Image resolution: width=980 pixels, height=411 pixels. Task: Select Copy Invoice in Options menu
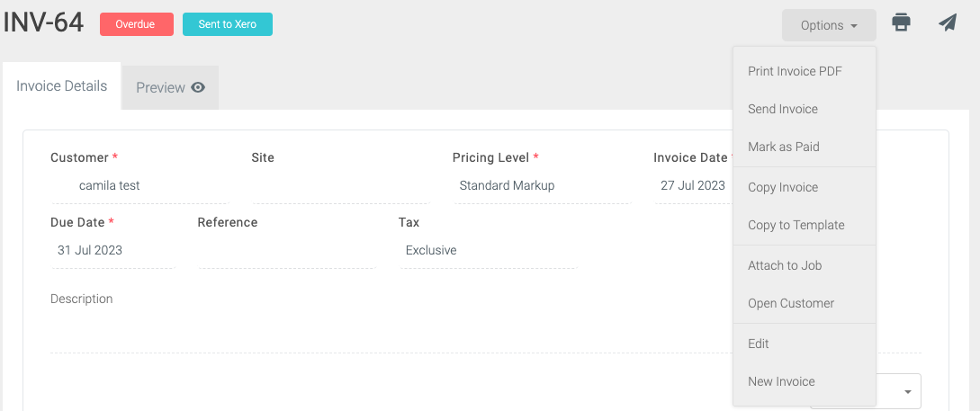pyautogui.click(x=783, y=187)
